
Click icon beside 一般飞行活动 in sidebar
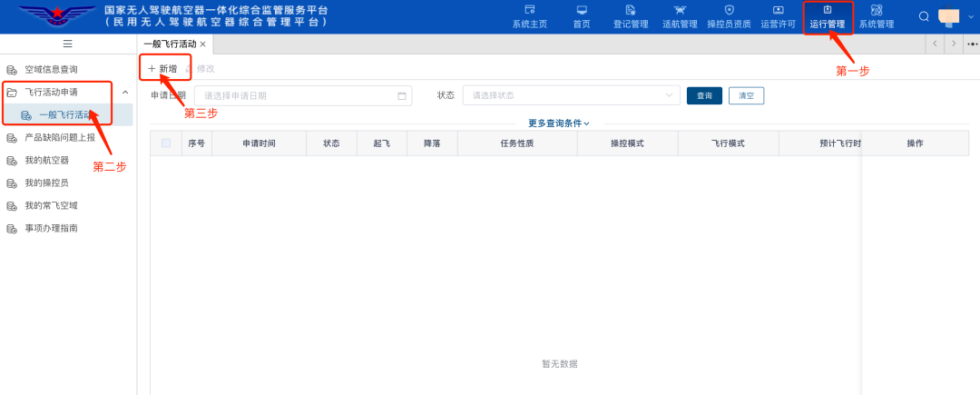[26, 115]
